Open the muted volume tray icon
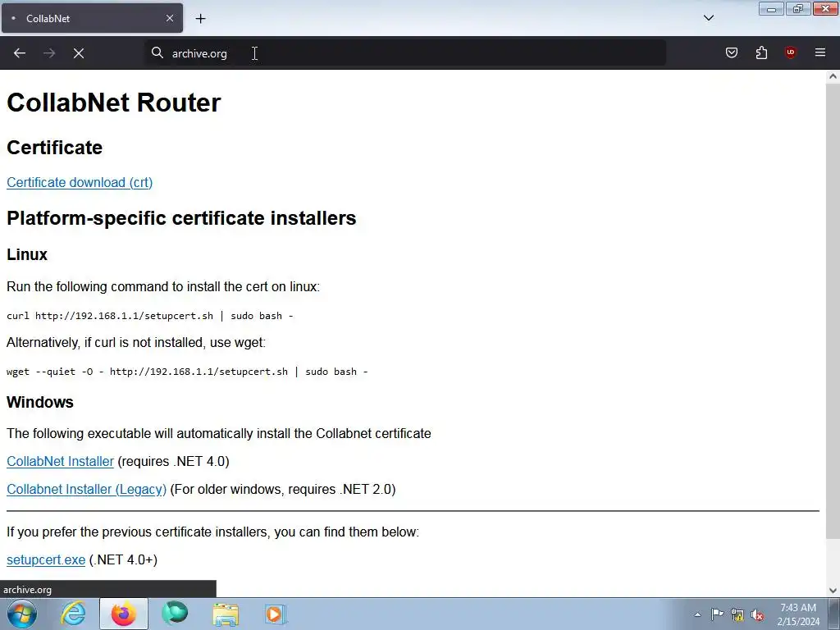The image size is (840, 630). click(757, 615)
